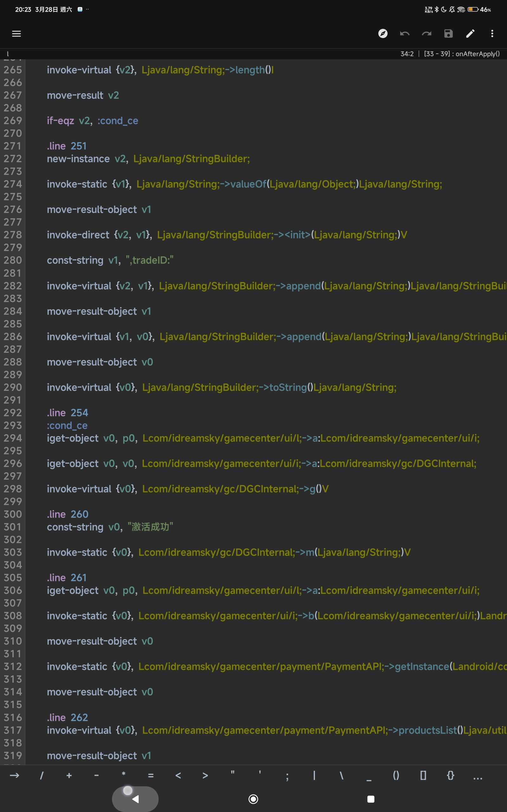Toggle edit mode with the pencil icon
Screen dimensions: 507x812
pos(470,34)
